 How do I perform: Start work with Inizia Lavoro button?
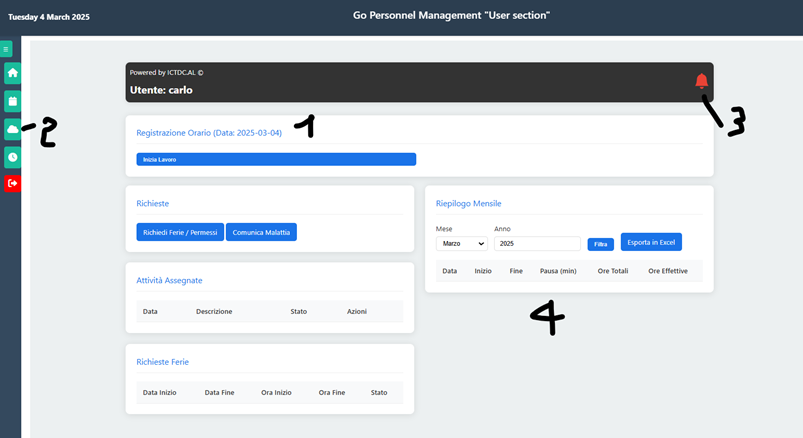tap(276, 159)
